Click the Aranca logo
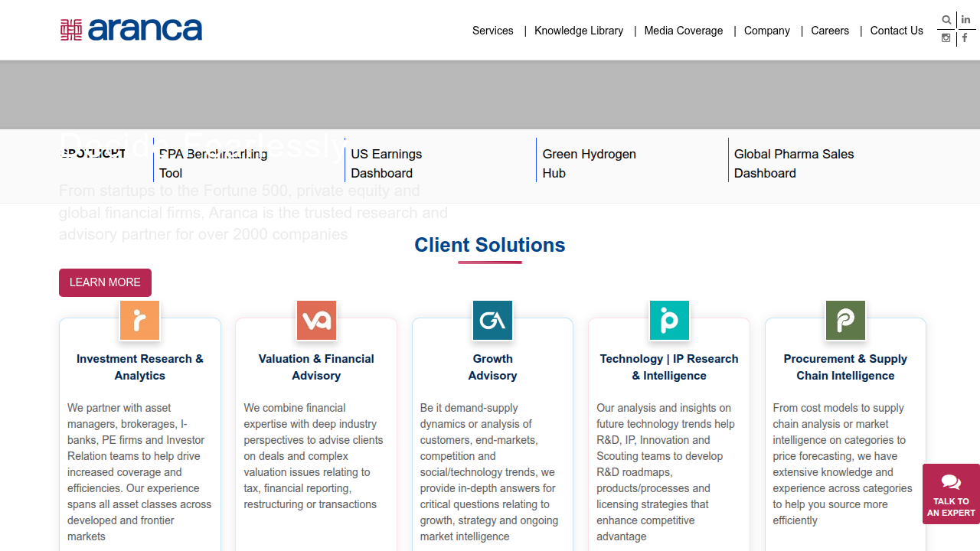This screenshot has width=980, height=551. pos(131,30)
